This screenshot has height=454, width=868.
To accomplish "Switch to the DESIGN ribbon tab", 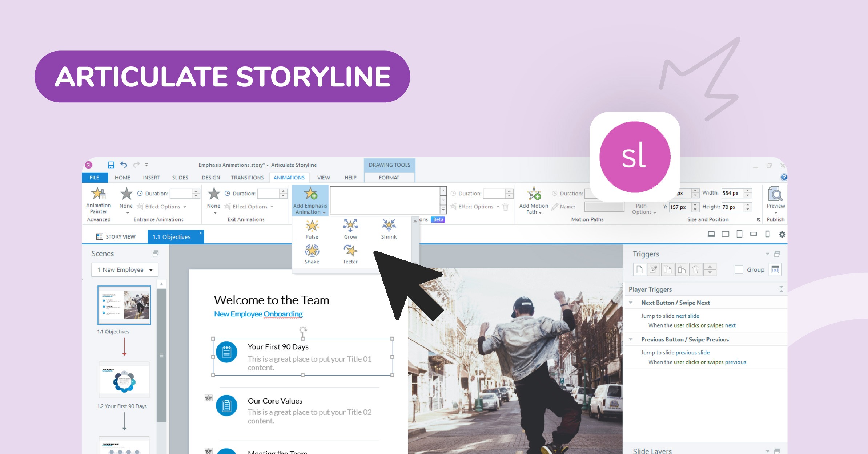I will click(x=211, y=178).
